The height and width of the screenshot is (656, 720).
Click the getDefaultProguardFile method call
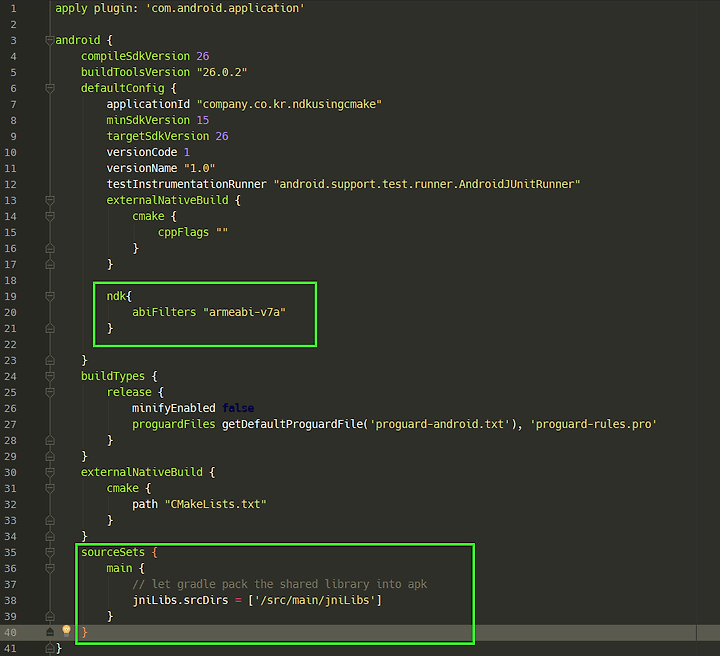pyautogui.click(x=293, y=424)
